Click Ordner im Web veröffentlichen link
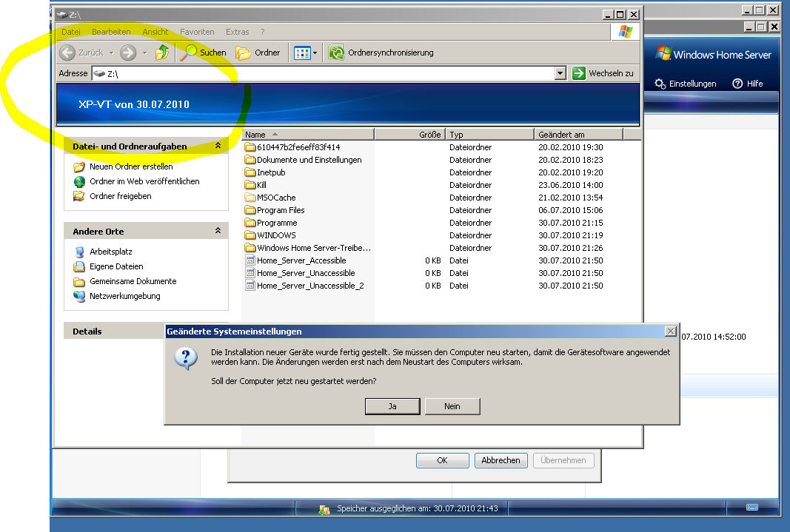Screen dimensions: 790x532 pyautogui.click(x=144, y=181)
